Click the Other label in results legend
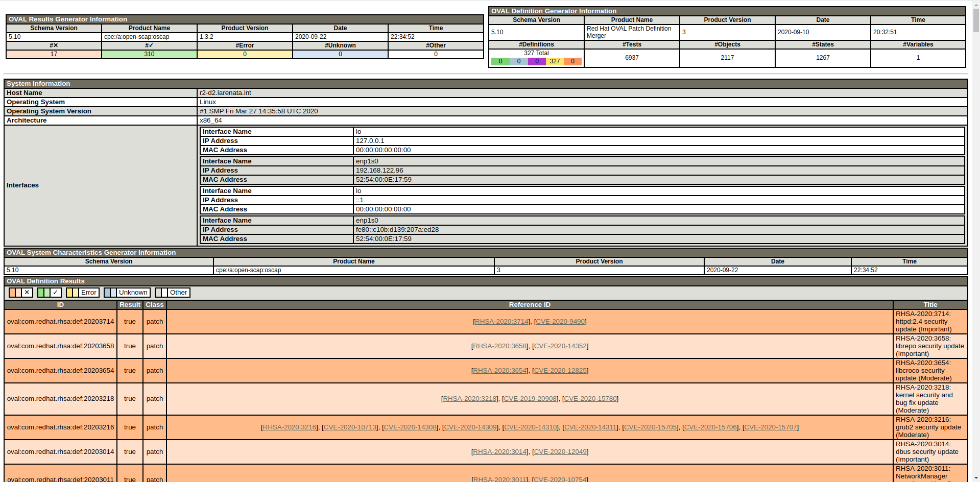This screenshot has width=980, height=482. point(178,293)
